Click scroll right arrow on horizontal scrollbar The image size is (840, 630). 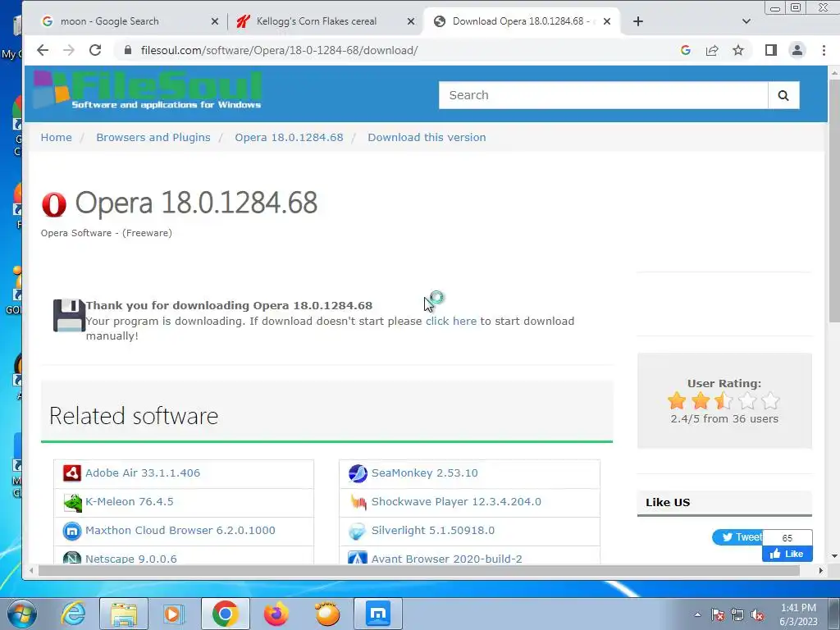[820, 571]
